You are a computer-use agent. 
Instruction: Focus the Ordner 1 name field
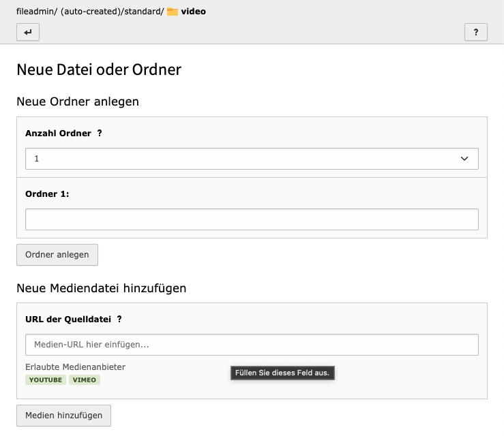pyautogui.click(x=252, y=219)
